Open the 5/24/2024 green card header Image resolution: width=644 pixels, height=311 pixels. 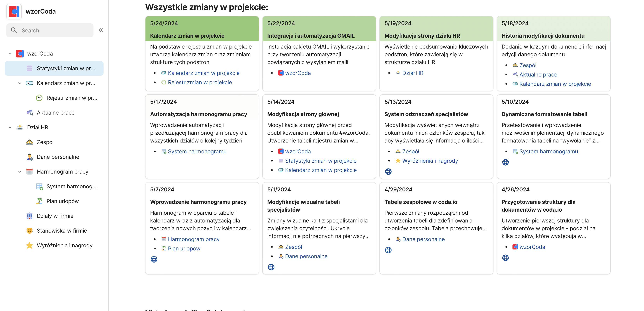pos(202,29)
